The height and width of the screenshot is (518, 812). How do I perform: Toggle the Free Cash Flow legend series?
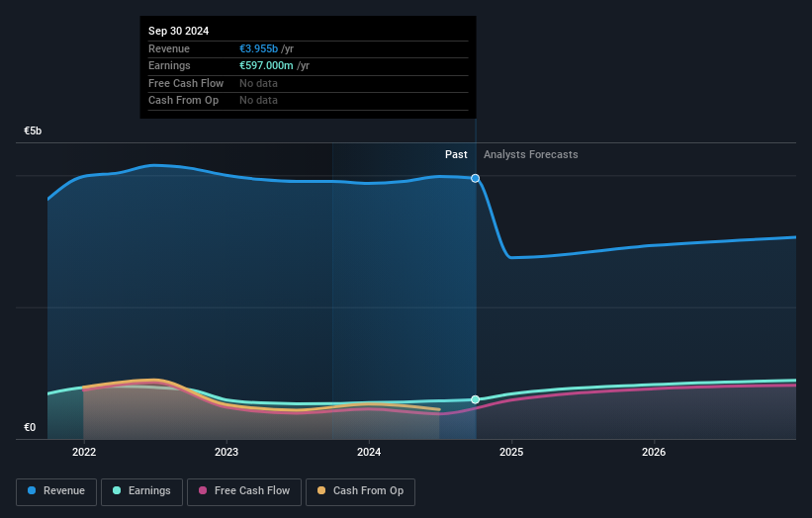[244, 491]
